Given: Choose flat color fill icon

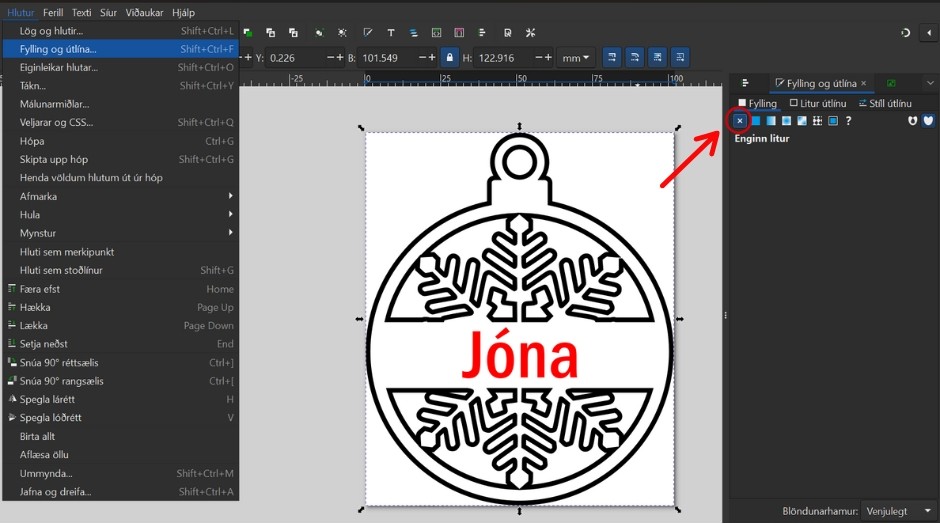Looking at the screenshot, I should tap(756, 121).
